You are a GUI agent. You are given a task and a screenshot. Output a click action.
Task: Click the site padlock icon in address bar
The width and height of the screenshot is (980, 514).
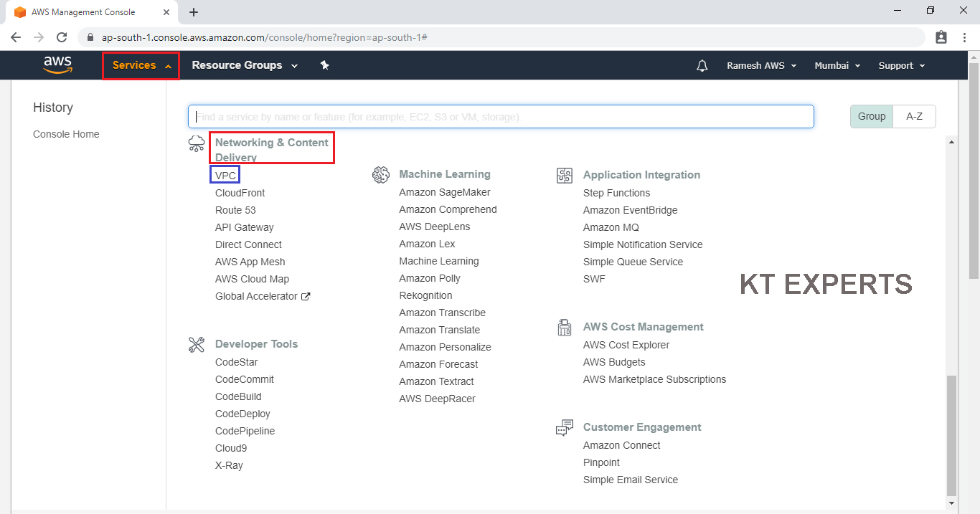click(x=91, y=37)
